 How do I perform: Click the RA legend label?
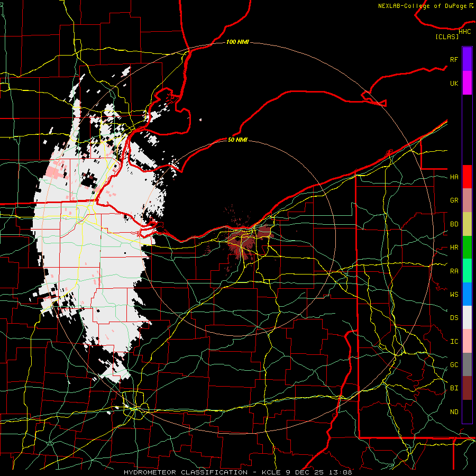point(454,271)
